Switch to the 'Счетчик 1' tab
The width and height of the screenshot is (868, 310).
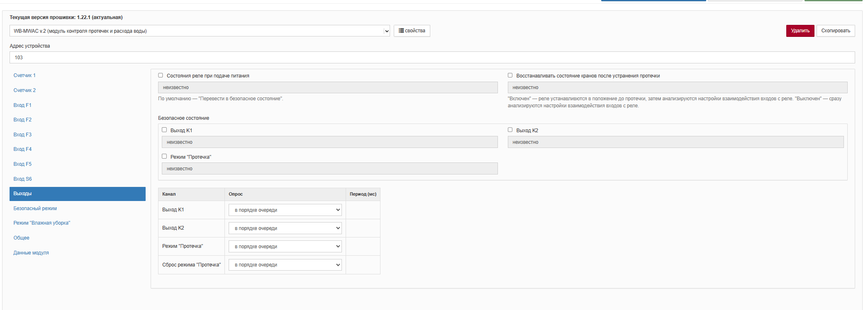[24, 75]
